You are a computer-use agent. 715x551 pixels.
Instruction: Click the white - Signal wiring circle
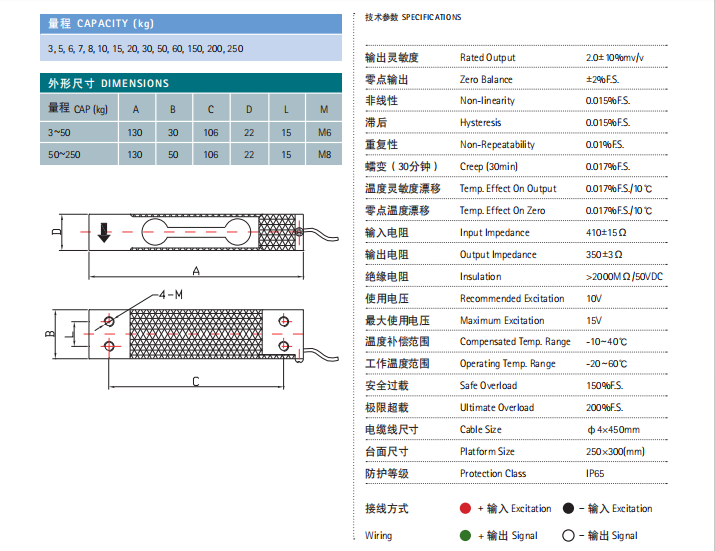point(568,535)
